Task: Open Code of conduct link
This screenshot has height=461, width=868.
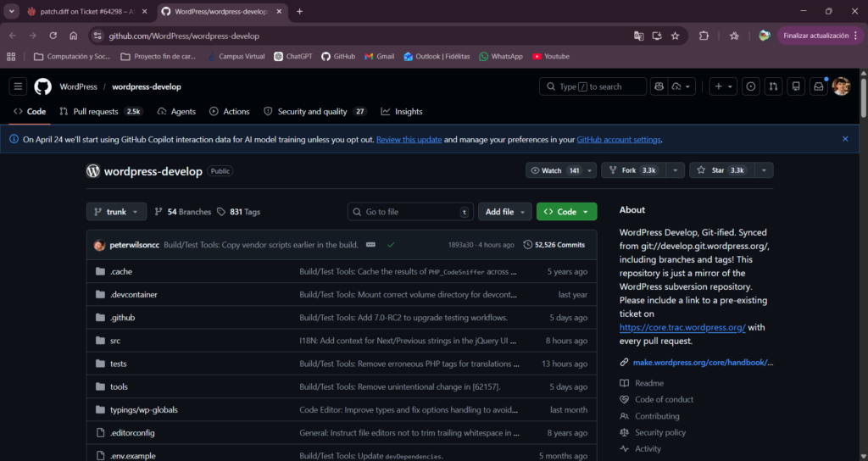Action: pyautogui.click(x=664, y=399)
